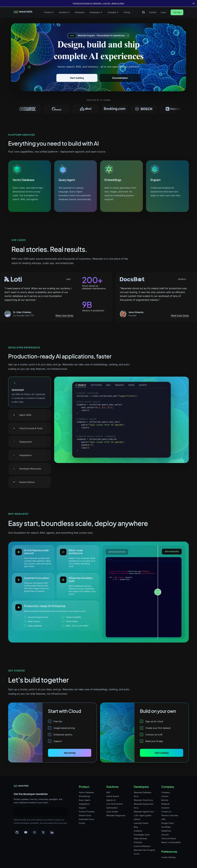Click the AI-first features card icon
197x868 pixels.
[18, 552]
